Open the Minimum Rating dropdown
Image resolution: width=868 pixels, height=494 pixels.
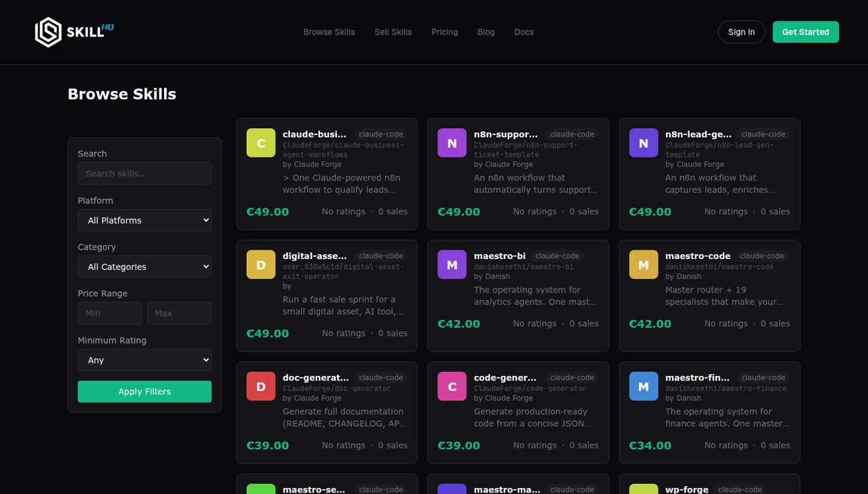tap(144, 360)
